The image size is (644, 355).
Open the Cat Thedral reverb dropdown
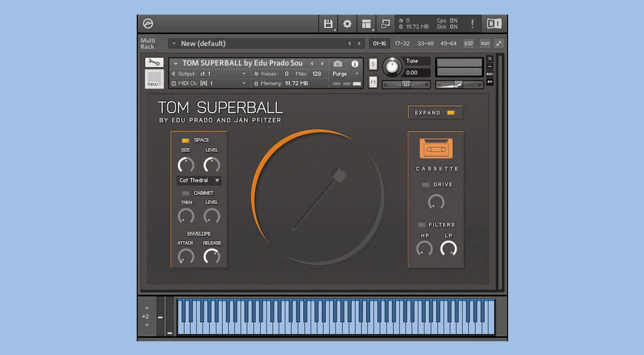pyautogui.click(x=199, y=180)
